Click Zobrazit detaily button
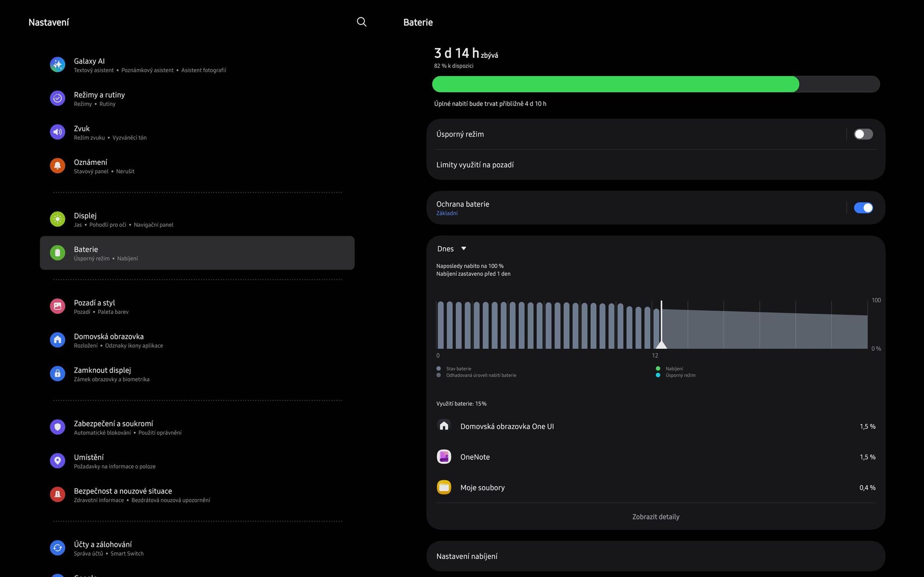Screen dimensions: 924x577 [x=655, y=516]
